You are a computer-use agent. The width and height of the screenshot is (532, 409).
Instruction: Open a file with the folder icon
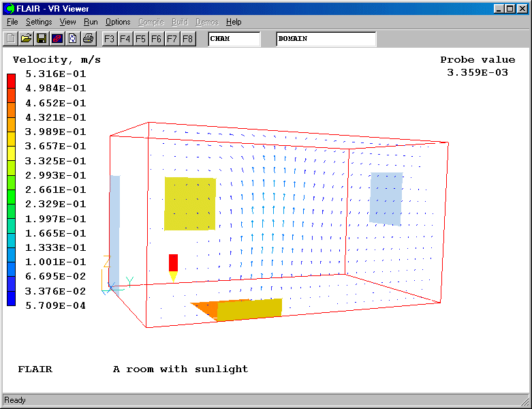26,39
